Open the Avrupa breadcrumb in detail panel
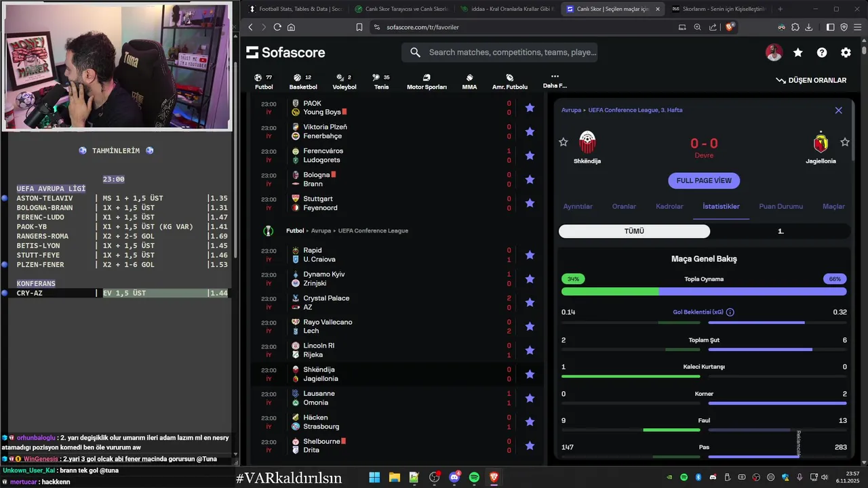 (x=572, y=110)
